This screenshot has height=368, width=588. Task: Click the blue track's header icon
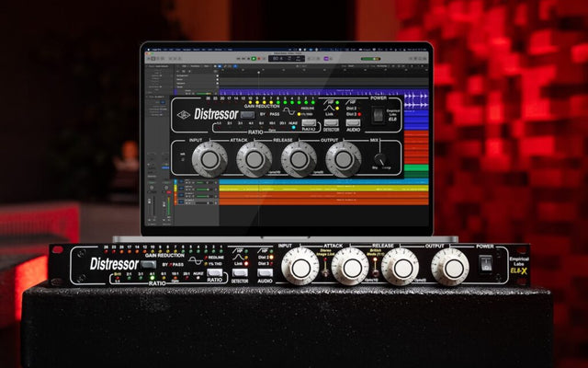(182, 182)
